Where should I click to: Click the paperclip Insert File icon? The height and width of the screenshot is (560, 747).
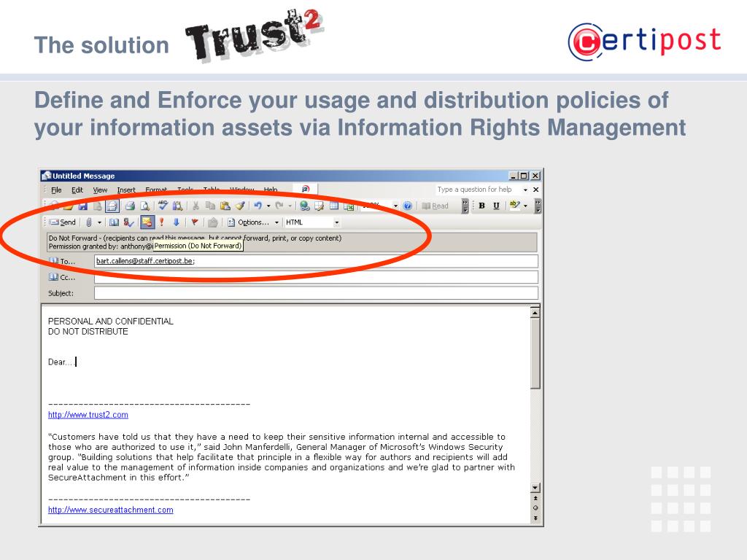88,222
